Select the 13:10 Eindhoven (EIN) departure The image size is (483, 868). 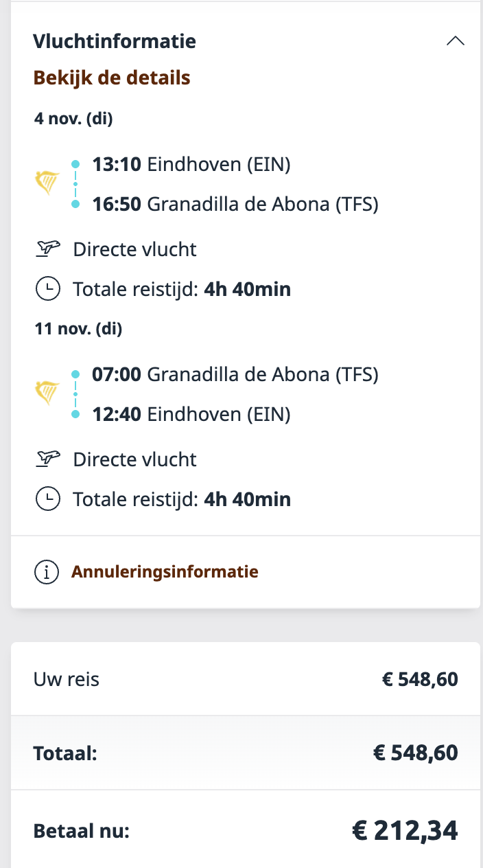191,164
